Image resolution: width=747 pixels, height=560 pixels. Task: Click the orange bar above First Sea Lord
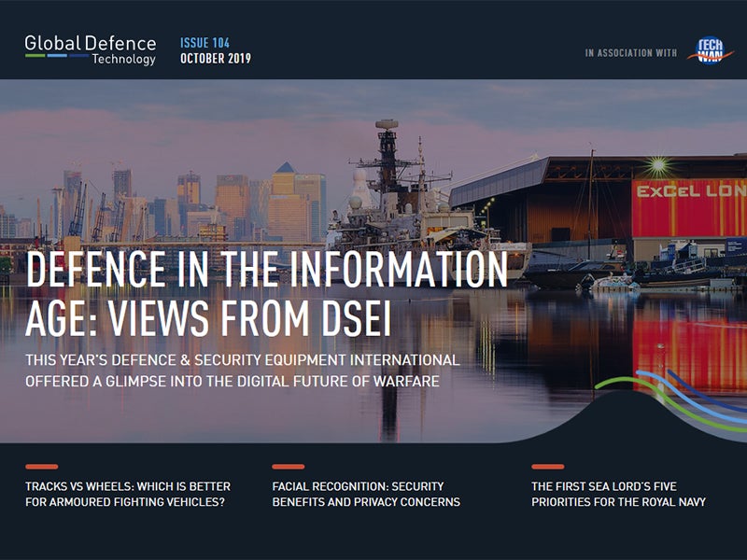[547, 466]
